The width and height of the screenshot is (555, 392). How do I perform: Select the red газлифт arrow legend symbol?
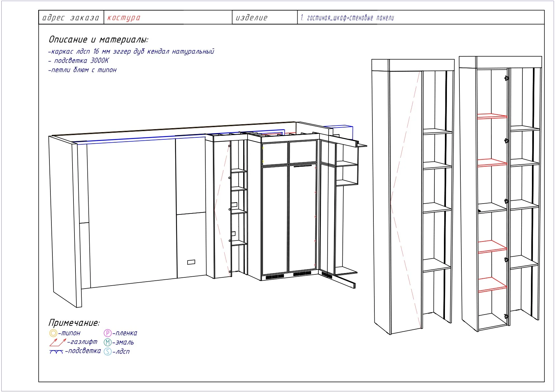pyautogui.click(x=58, y=342)
